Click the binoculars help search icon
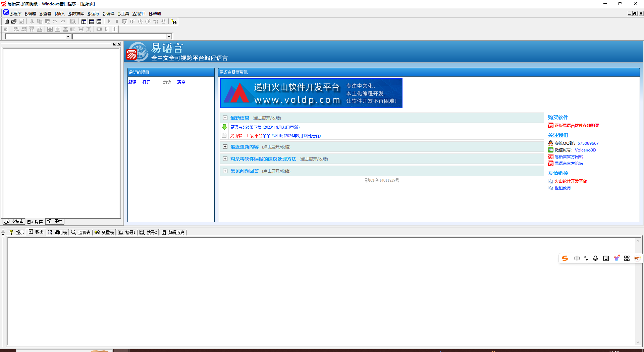Screen dimensions: 644x352 (x=174, y=21)
